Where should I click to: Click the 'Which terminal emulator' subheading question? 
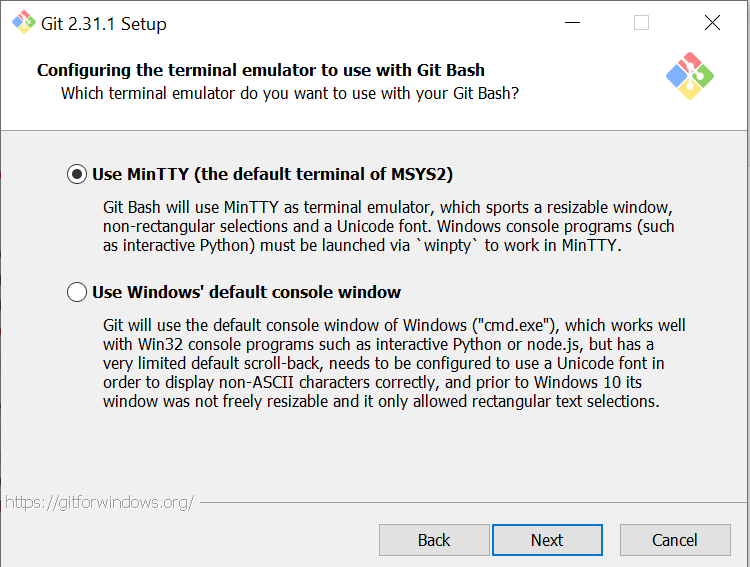pyautogui.click(x=290, y=93)
